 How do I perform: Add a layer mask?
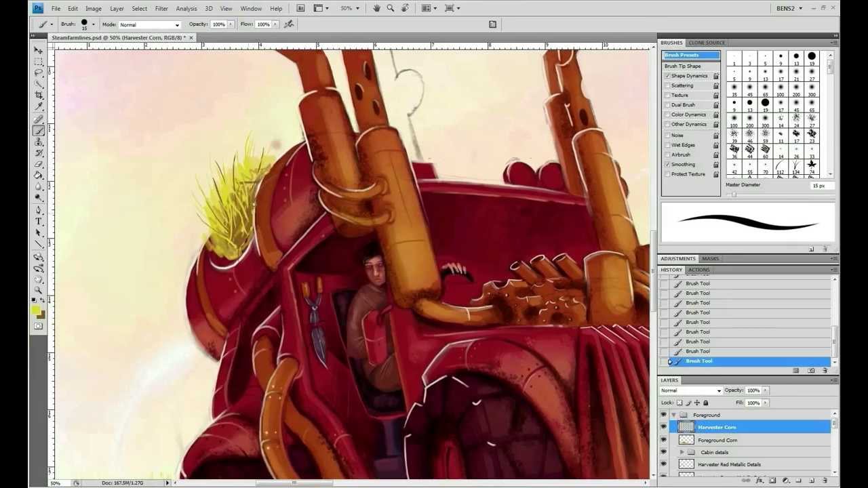772,481
